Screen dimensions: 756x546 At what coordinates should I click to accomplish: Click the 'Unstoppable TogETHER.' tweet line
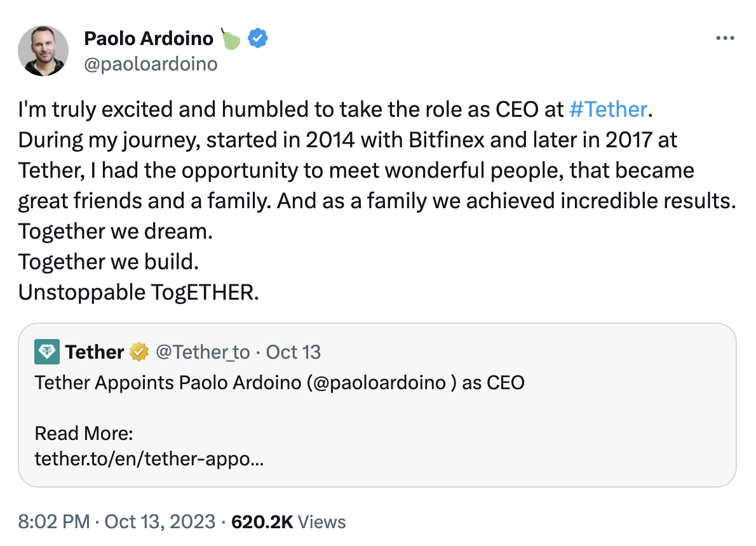[138, 292]
